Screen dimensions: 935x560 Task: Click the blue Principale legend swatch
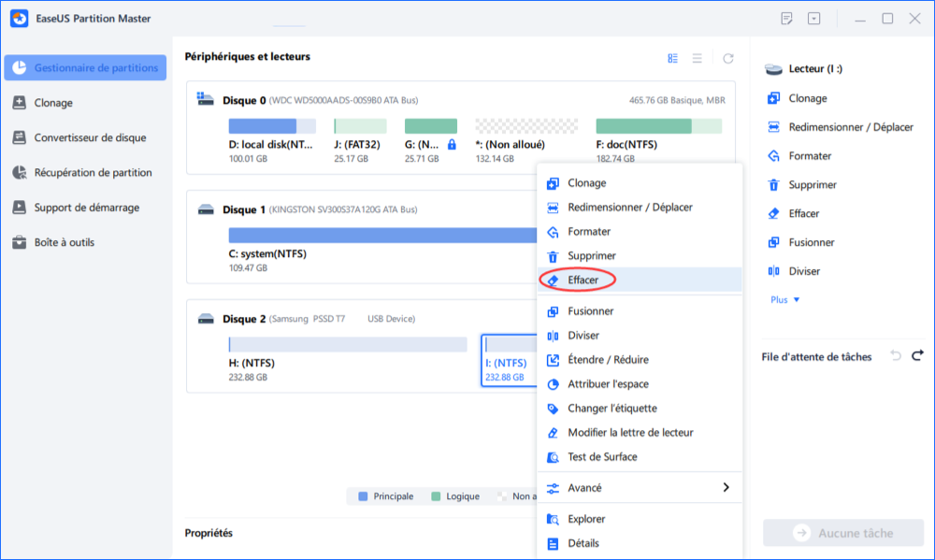tap(363, 496)
